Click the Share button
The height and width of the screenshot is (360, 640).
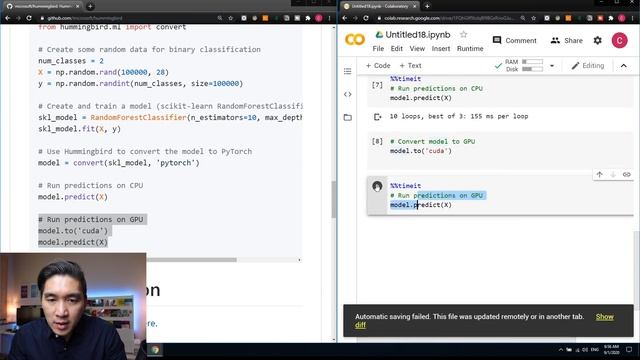tap(567, 40)
